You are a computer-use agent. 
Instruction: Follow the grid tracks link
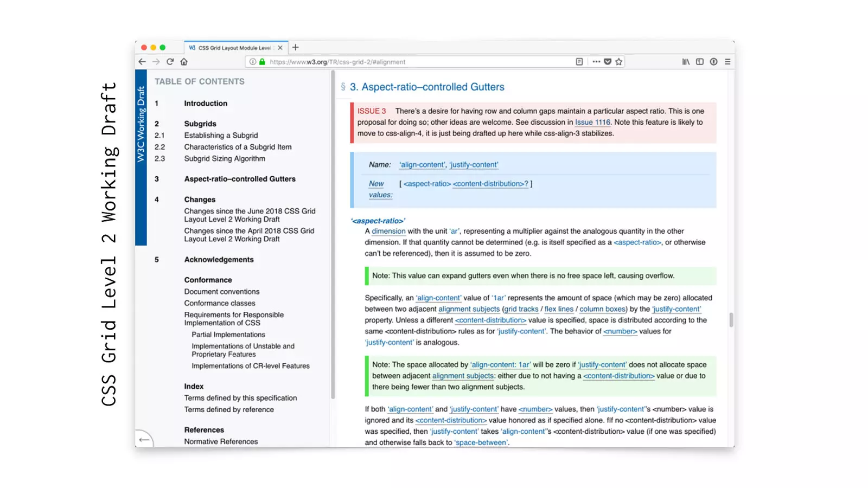521,309
